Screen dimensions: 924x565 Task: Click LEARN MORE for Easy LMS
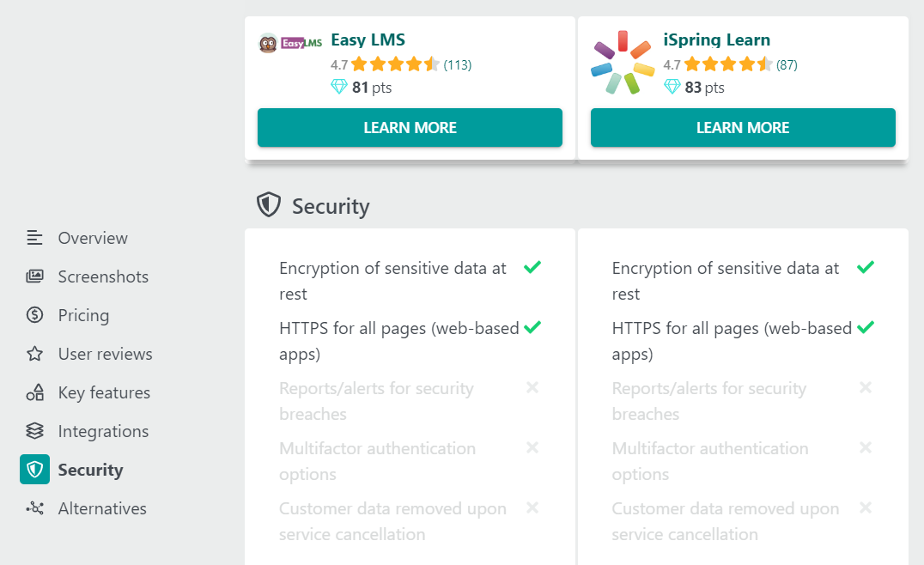(410, 127)
